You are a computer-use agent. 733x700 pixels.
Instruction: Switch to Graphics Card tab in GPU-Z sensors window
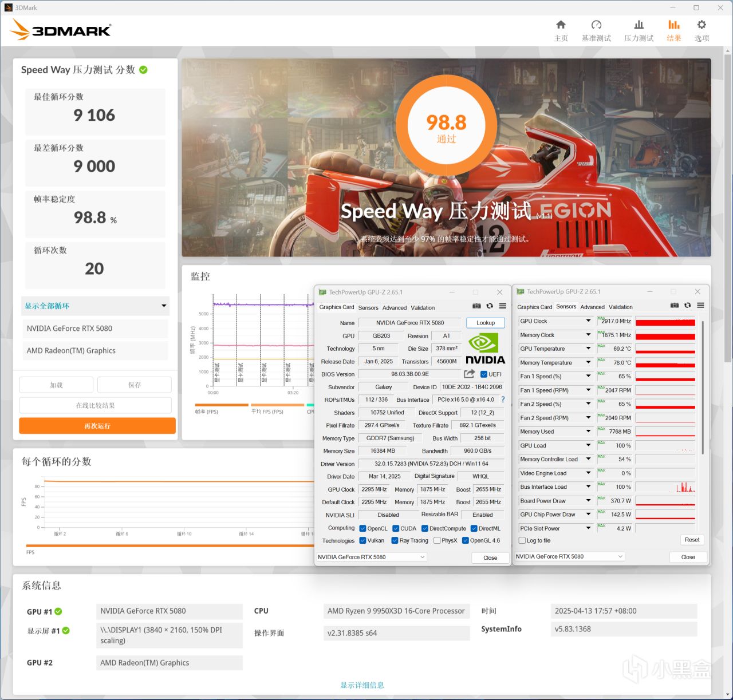pyautogui.click(x=534, y=307)
